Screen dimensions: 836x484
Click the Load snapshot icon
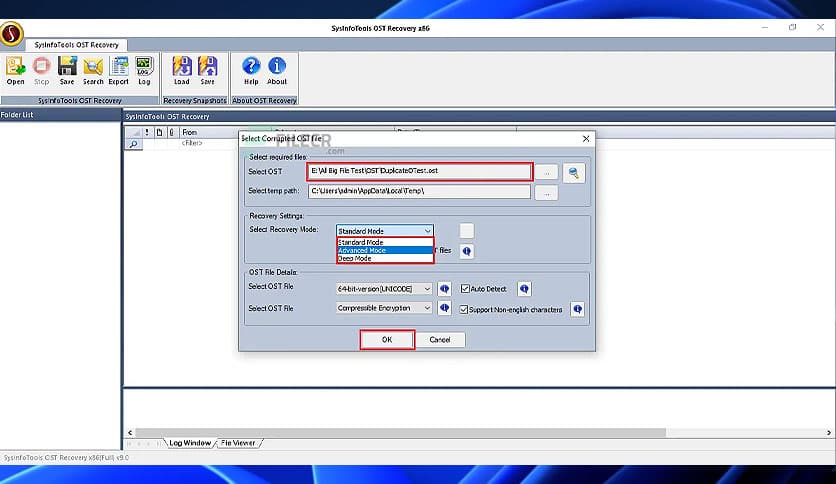[182, 70]
